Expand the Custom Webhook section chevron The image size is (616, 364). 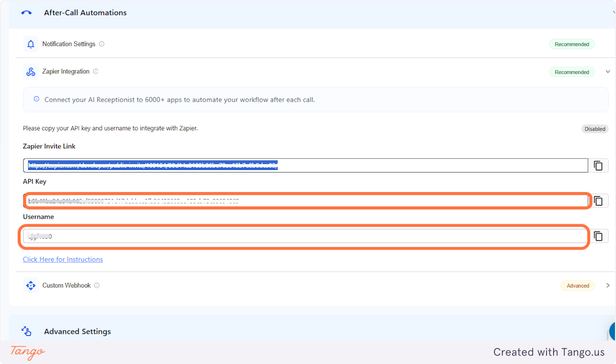pos(608,285)
